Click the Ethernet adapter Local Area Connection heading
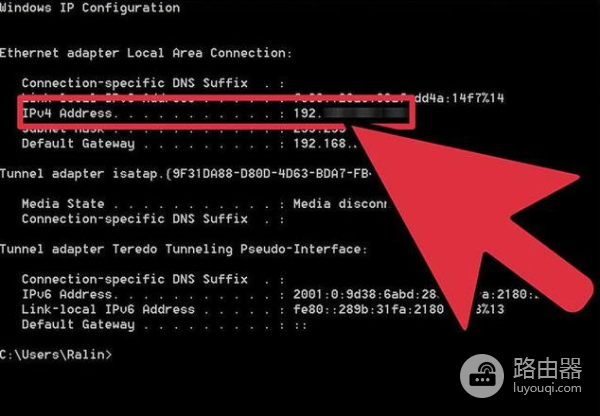Screen dimensions: 600x416 click(x=146, y=53)
